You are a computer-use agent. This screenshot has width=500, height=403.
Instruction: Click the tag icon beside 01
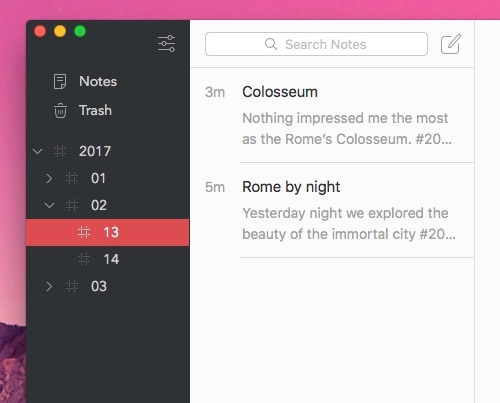coord(72,178)
